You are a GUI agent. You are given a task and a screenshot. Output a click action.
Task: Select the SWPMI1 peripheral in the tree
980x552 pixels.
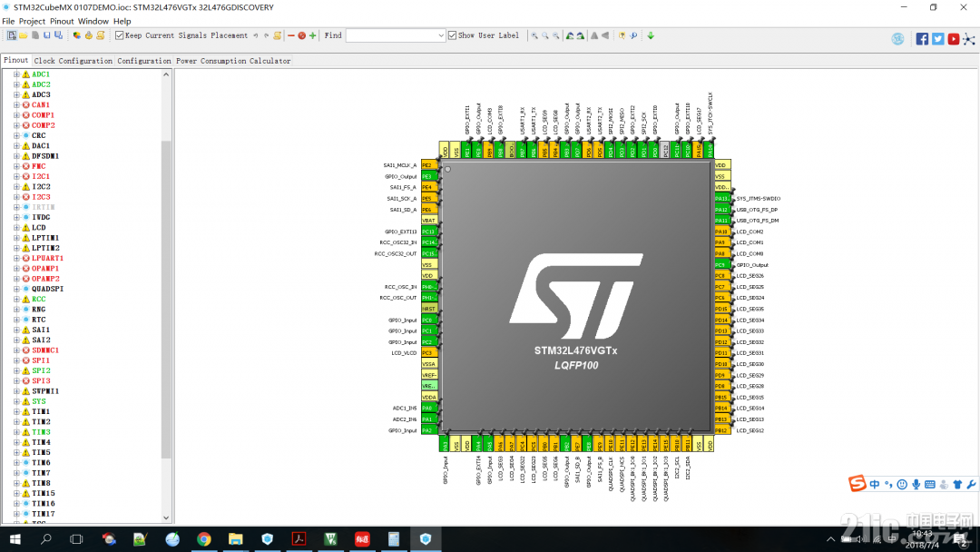tap(45, 391)
